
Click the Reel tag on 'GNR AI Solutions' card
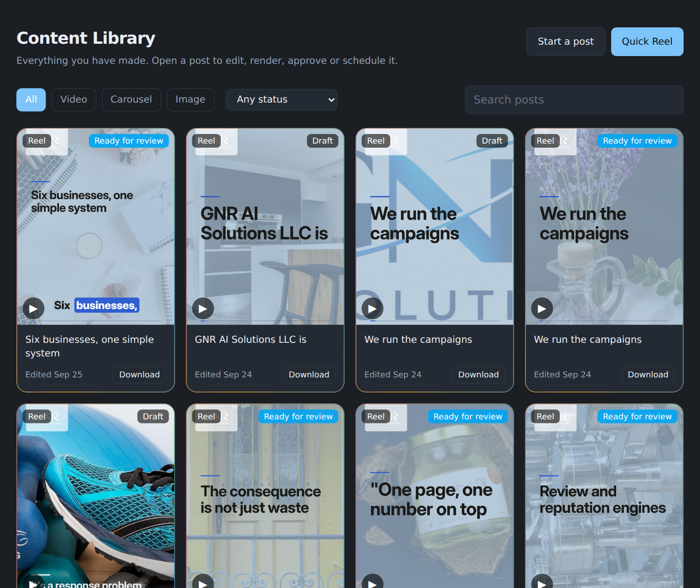[x=206, y=141]
